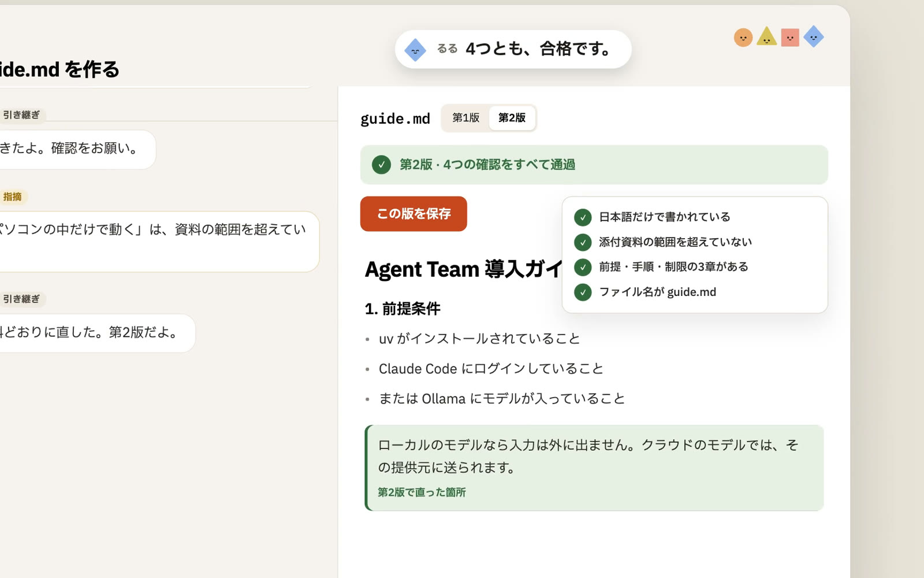This screenshot has height=578, width=924.
Task: Click the 第2版 · 4つの確認をすべて通過 banner
Action: [594, 165]
